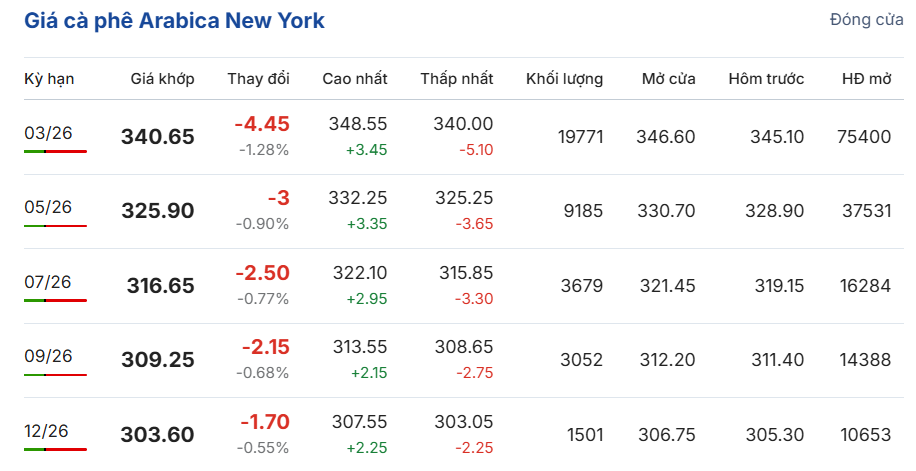Open the 07/26 contract row
The width and height of the screenshot is (916, 471).
48,282
